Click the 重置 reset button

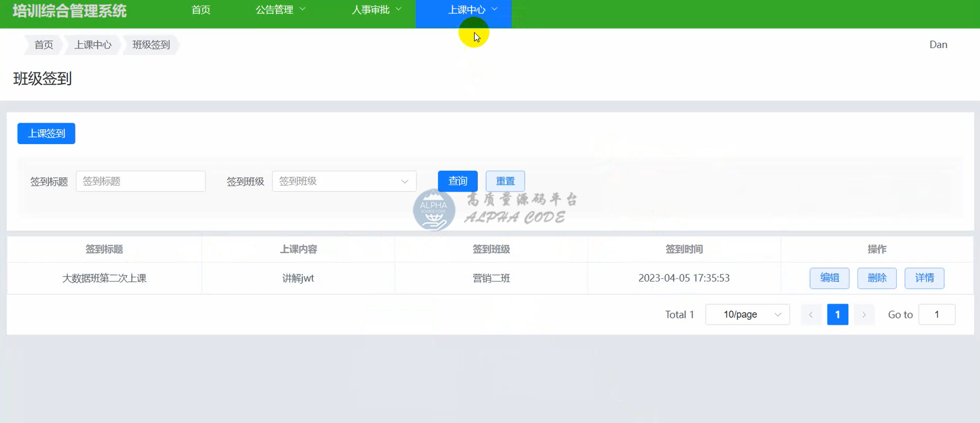(x=505, y=181)
